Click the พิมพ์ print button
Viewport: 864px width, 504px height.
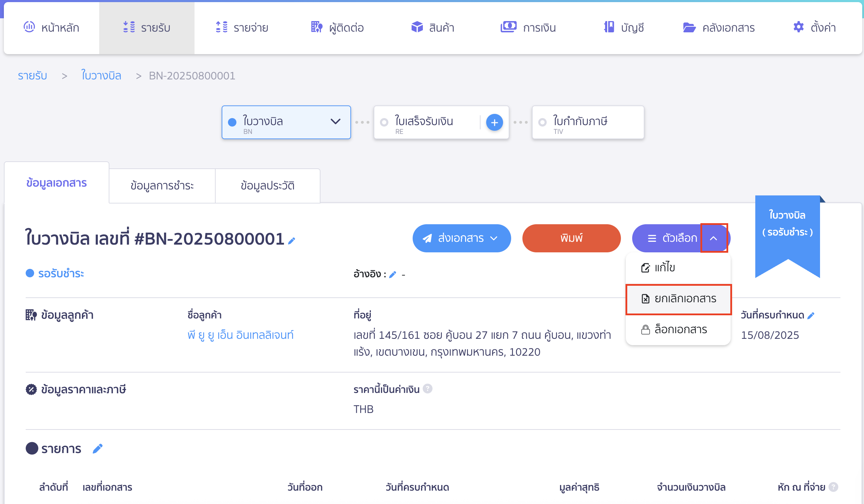(571, 238)
